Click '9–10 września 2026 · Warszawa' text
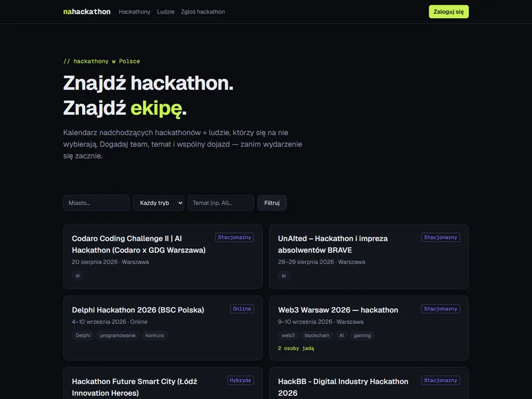532x399 pixels. coord(320,322)
